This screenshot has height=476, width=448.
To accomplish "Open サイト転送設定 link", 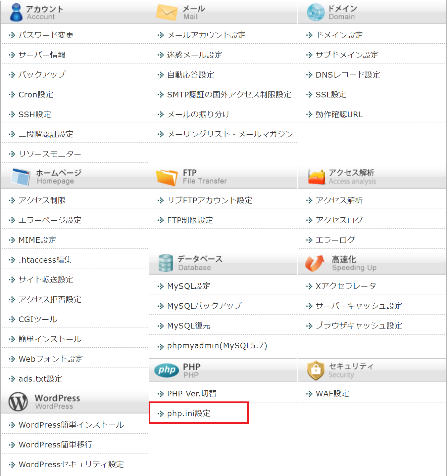I will tap(46, 279).
